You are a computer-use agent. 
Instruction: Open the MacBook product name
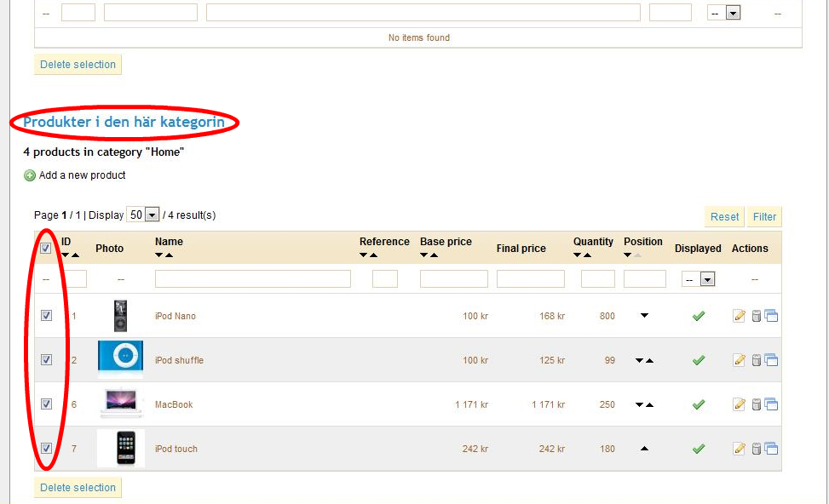click(x=174, y=404)
